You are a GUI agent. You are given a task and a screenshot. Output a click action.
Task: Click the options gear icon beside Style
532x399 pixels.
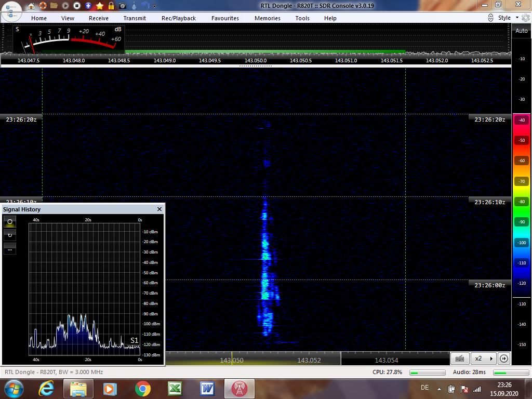tap(526, 18)
